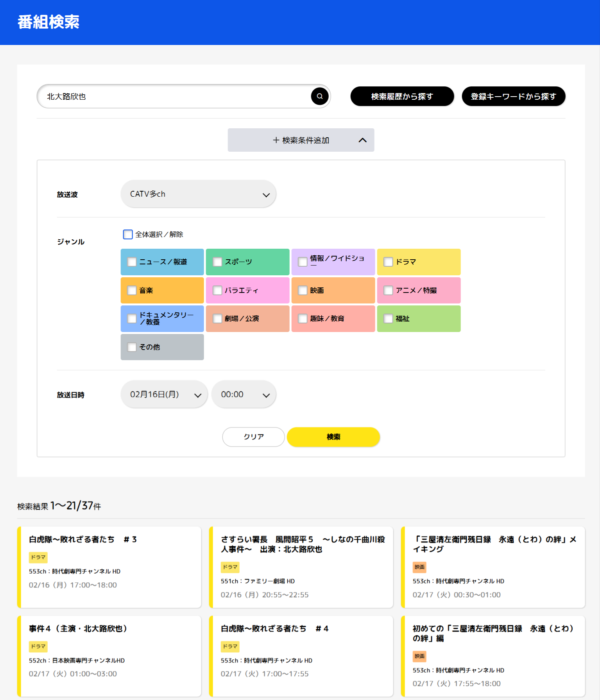Tick the アニメ/特撮 genre checkbox
The height and width of the screenshot is (700, 600).
tap(388, 291)
